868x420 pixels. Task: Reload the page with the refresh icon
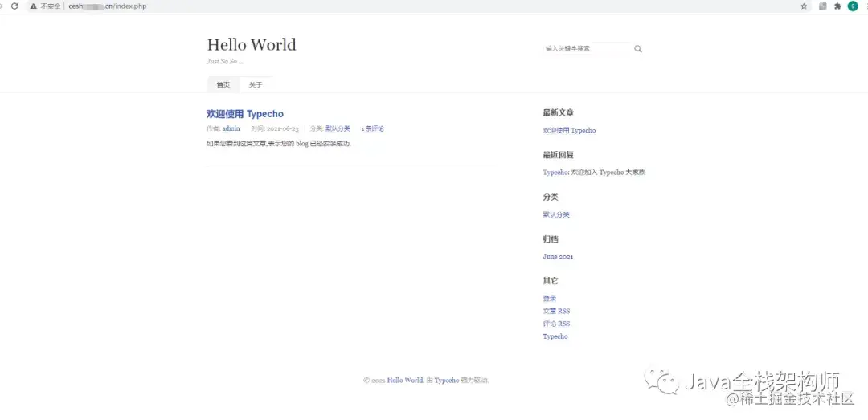click(x=14, y=6)
